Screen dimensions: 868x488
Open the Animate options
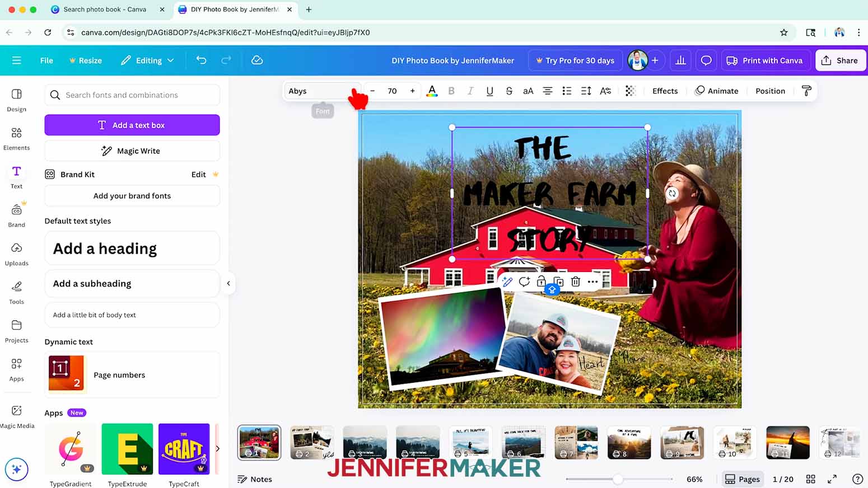717,91
